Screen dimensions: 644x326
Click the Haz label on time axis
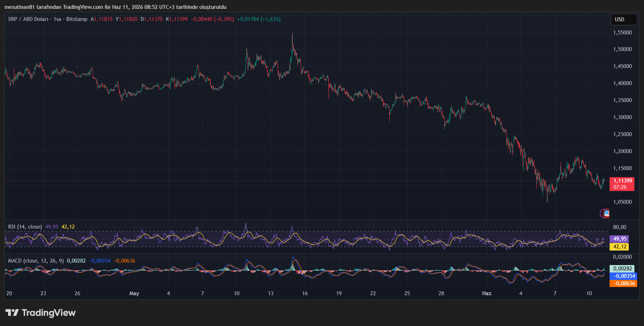[487, 293]
